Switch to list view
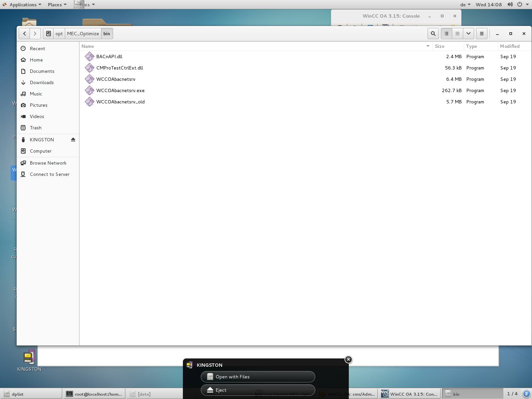This screenshot has height=399, width=532. (x=447, y=34)
